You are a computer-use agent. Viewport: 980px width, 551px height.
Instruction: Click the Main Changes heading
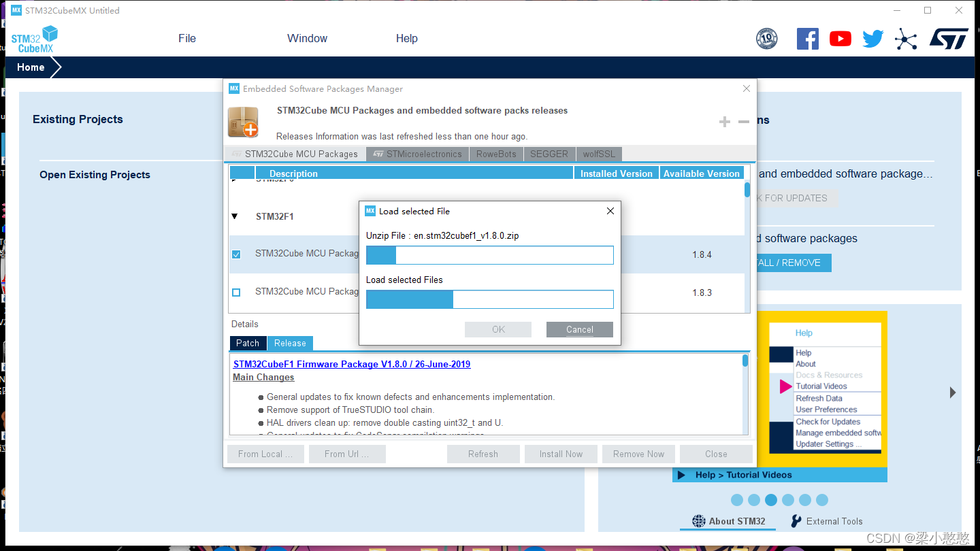click(x=263, y=378)
